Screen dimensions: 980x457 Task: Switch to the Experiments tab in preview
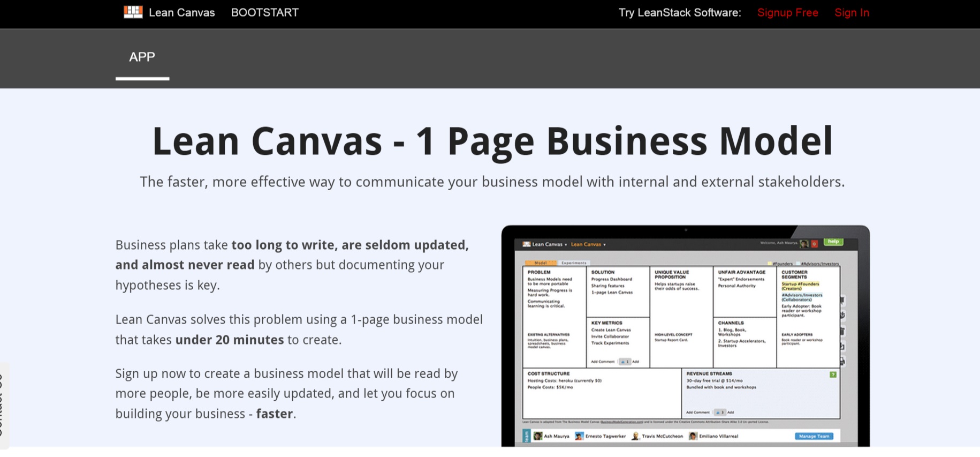[x=574, y=263]
